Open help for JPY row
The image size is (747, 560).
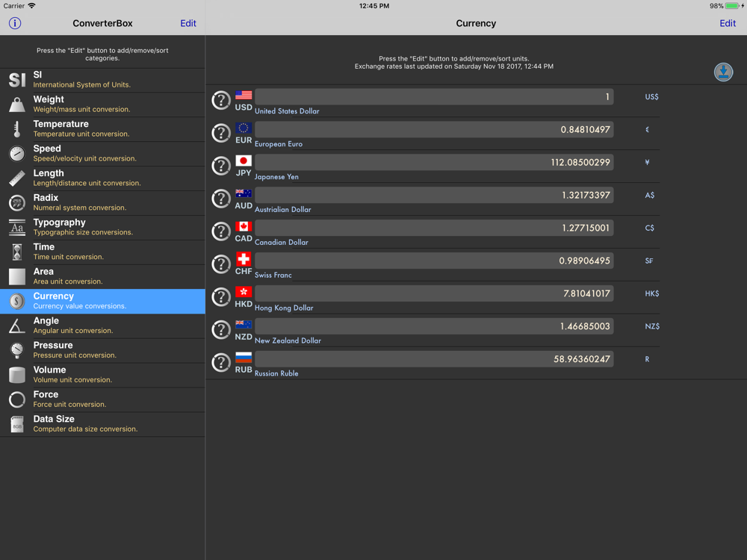[x=221, y=167]
